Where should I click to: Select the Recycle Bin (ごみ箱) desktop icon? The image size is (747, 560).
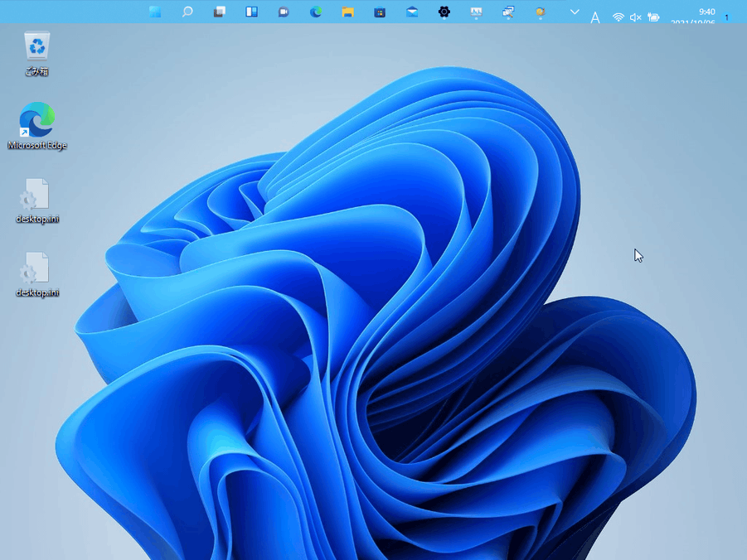[36, 54]
